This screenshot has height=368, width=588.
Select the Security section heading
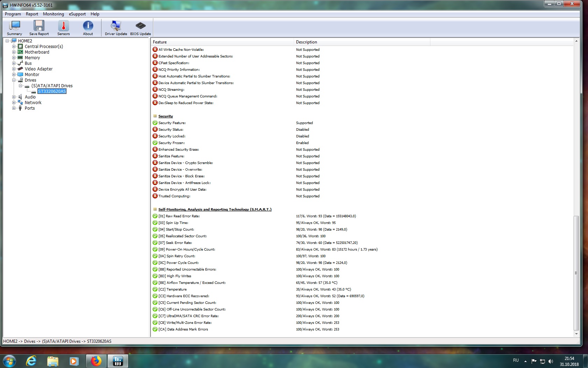point(166,116)
